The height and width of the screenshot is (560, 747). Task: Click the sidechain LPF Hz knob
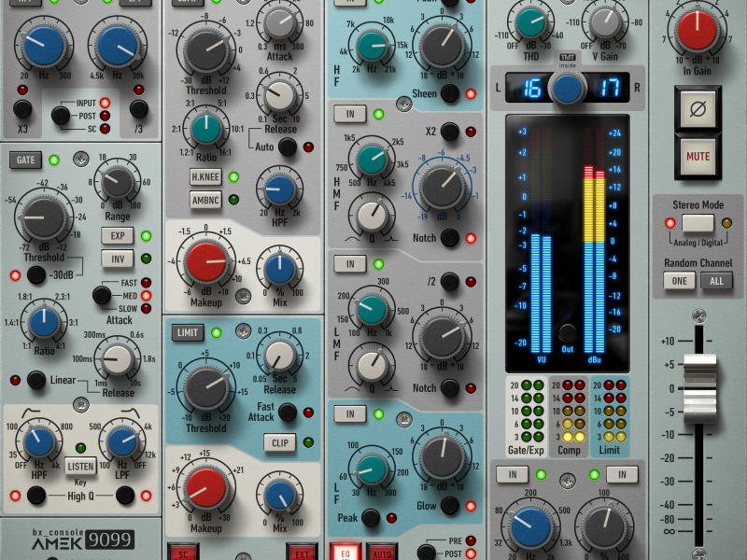pyautogui.click(x=122, y=441)
